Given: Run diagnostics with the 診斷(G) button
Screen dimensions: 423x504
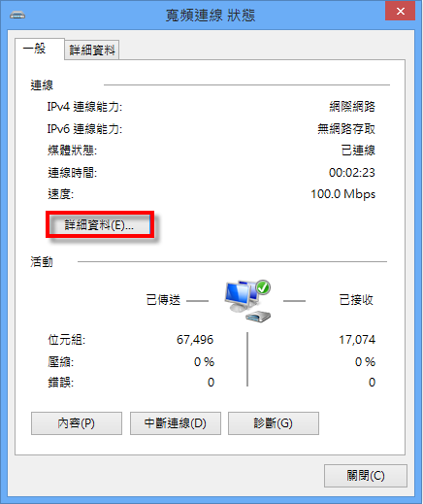Looking at the screenshot, I should coord(274,423).
